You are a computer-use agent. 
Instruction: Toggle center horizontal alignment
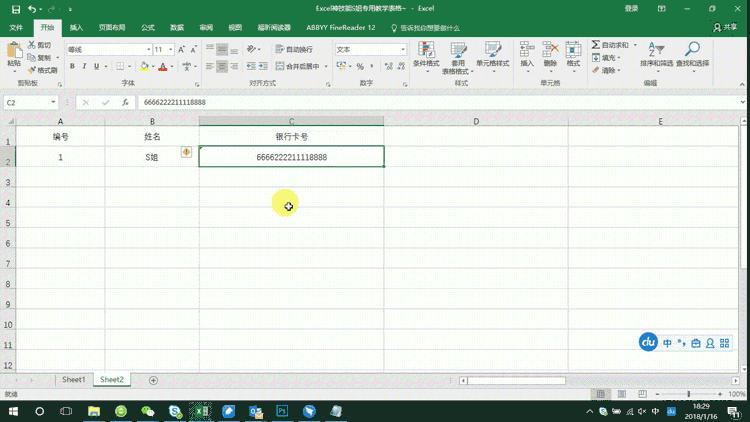222,66
